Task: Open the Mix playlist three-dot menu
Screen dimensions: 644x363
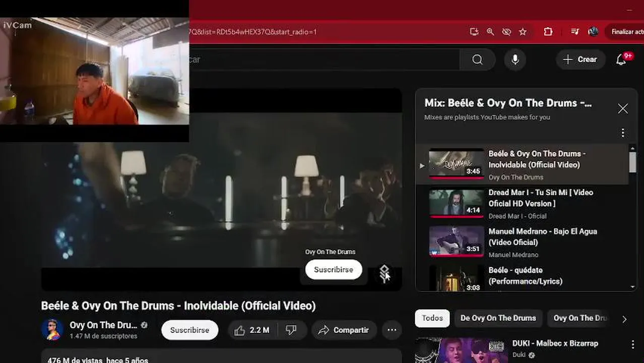Action: (623, 133)
